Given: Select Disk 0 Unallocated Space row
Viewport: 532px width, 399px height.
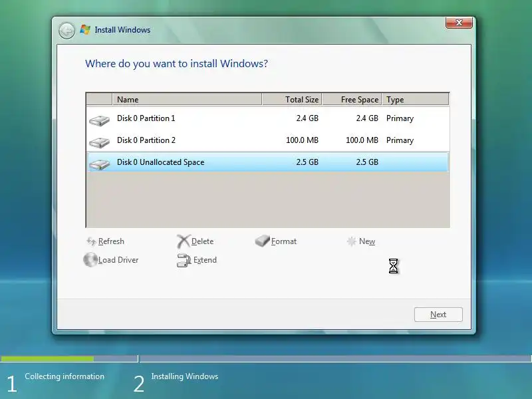Looking at the screenshot, I should coord(268,162).
